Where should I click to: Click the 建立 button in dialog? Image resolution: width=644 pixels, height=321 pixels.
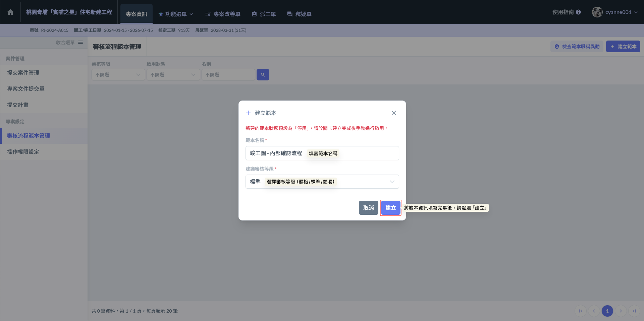[391, 208]
